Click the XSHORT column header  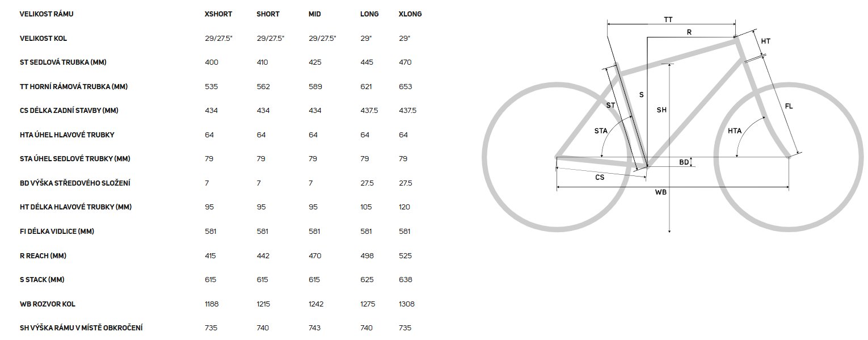218,14
